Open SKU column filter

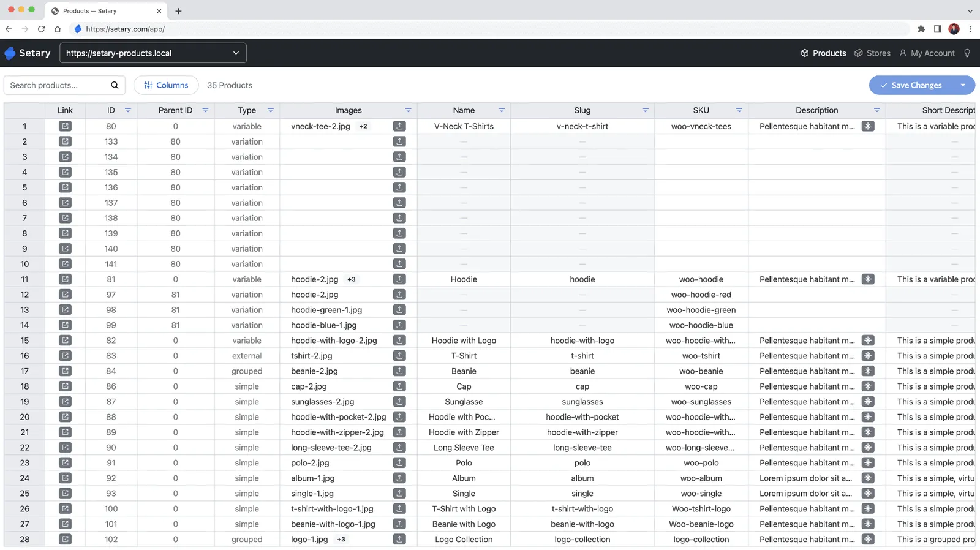tap(739, 110)
